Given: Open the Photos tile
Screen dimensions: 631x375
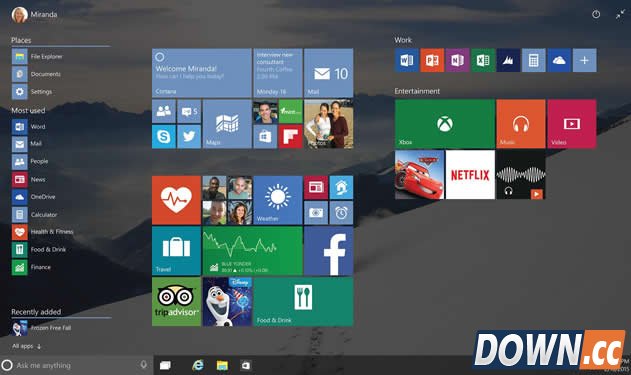Looking at the screenshot, I should [329, 124].
